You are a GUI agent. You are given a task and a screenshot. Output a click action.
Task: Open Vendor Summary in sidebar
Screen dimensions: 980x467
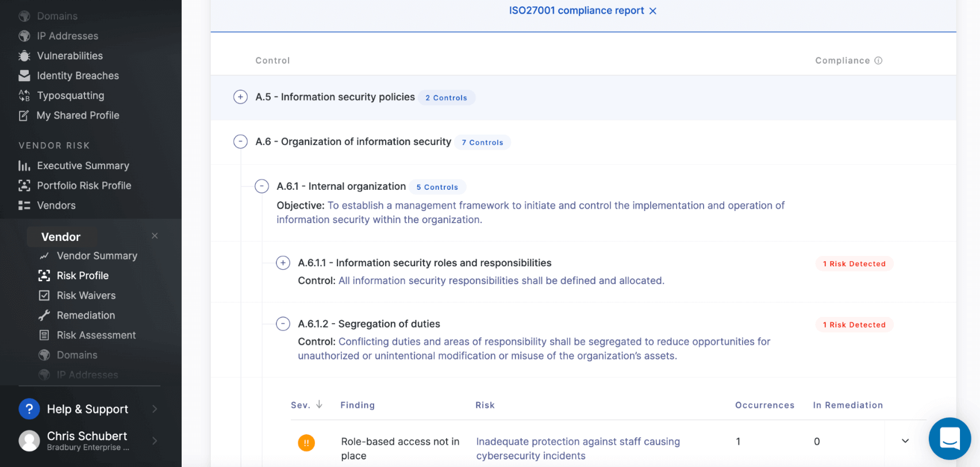[x=97, y=256]
